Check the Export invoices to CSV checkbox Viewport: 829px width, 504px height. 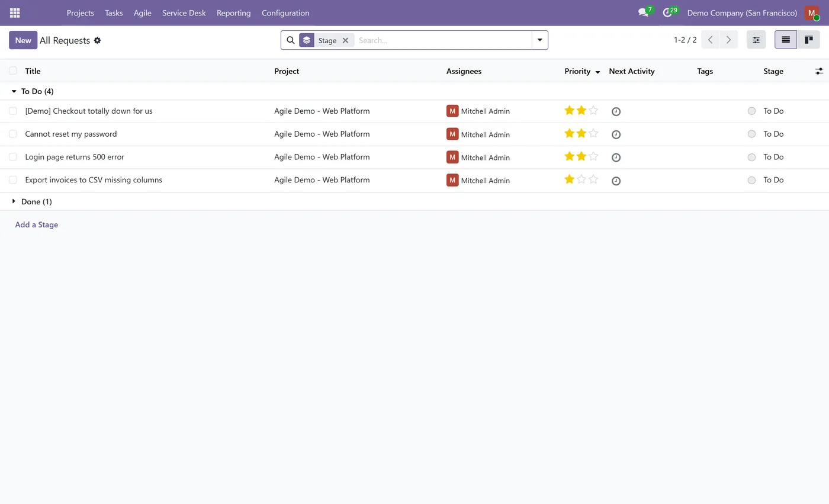pyautogui.click(x=13, y=179)
